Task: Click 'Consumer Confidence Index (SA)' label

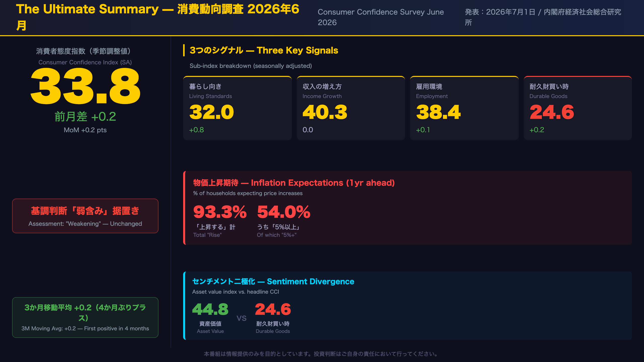Action: [85, 62]
